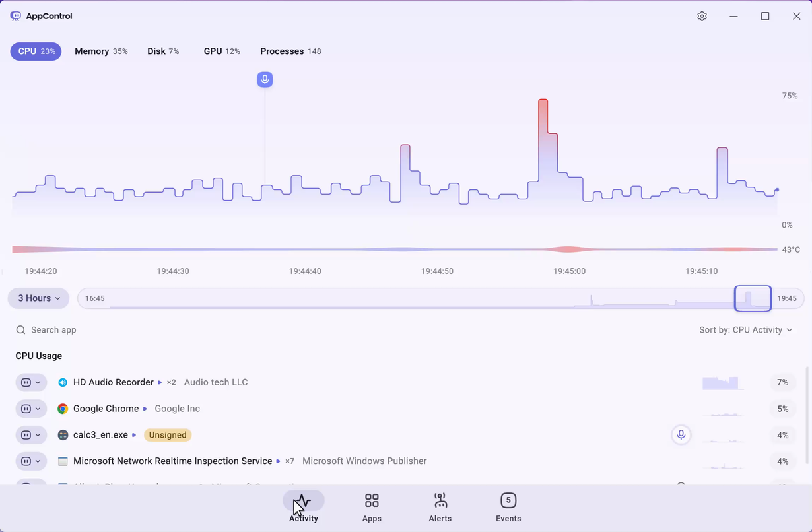Click the microphone icon on the calc3_en.exe row

(x=681, y=435)
